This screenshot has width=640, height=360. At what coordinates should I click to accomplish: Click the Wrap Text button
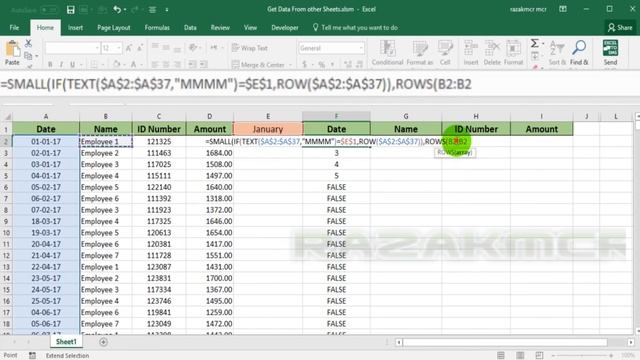[x=250, y=48]
